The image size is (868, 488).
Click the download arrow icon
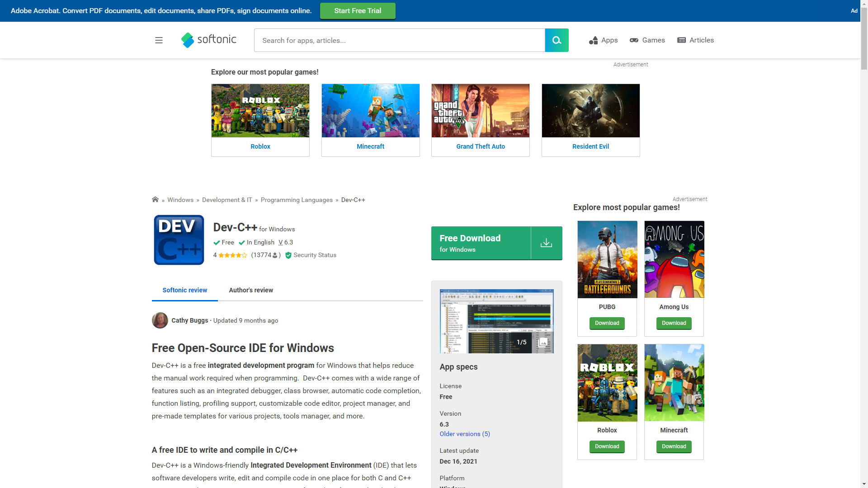(x=546, y=243)
